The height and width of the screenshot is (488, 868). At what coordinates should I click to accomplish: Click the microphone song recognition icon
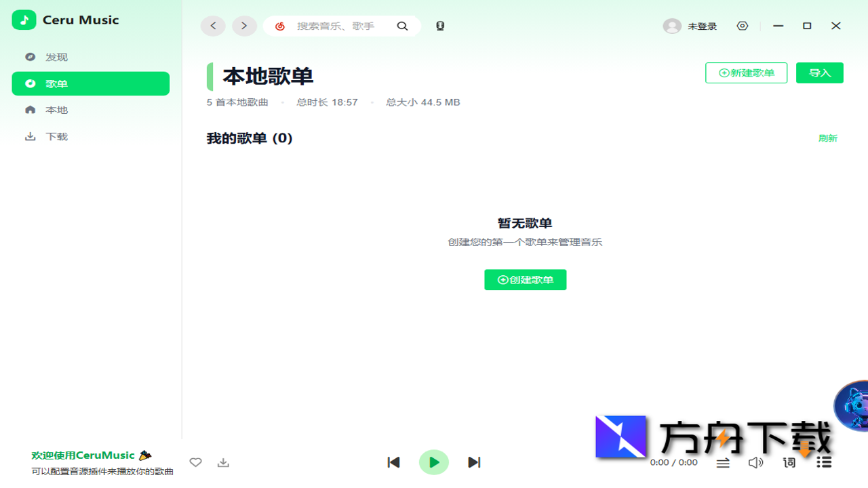[x=440, y=26]
